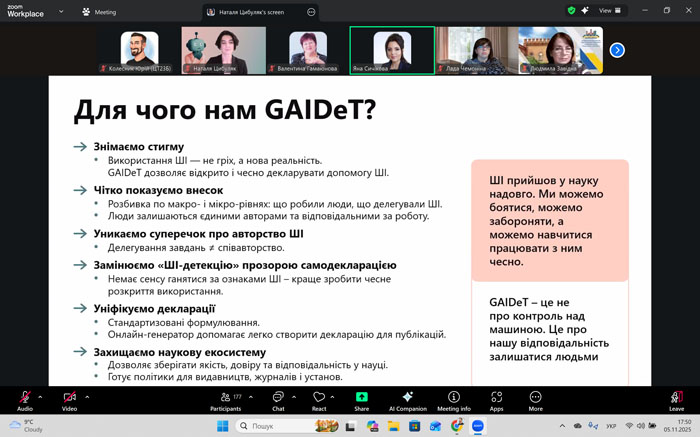Screen dimensions: 700x437
Task: Click the green Share screen icon
Action: 361,398
